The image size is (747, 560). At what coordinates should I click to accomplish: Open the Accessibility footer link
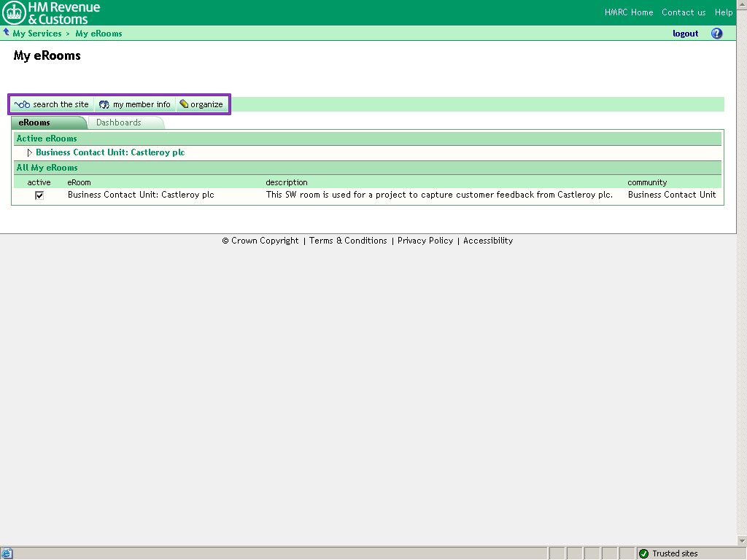tap(488, 241)
